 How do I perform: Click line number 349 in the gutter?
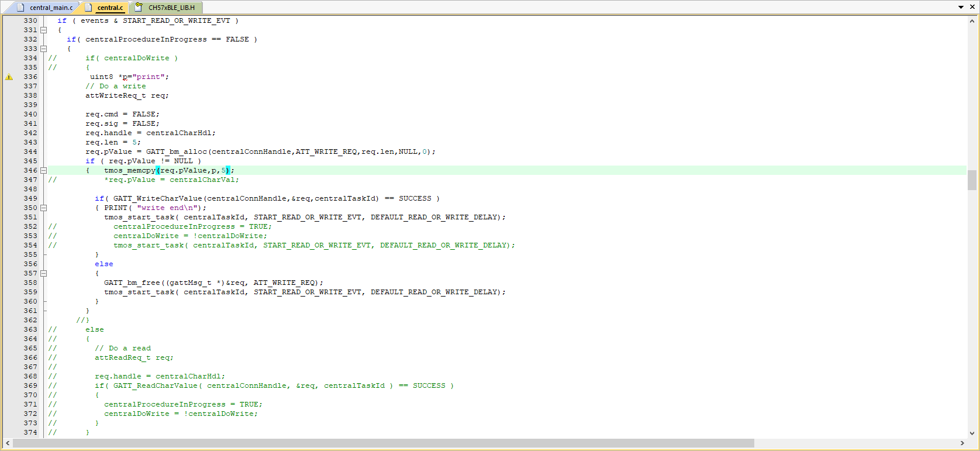30,198
